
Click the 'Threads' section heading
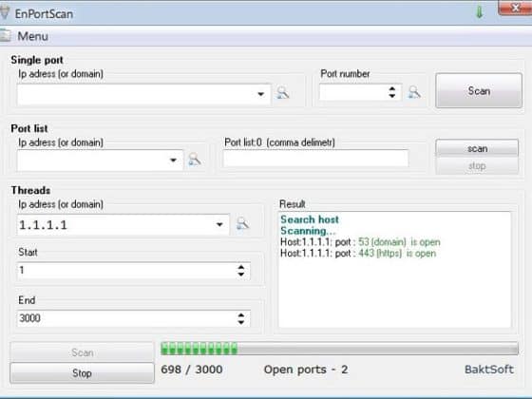(x=30, y=190)
